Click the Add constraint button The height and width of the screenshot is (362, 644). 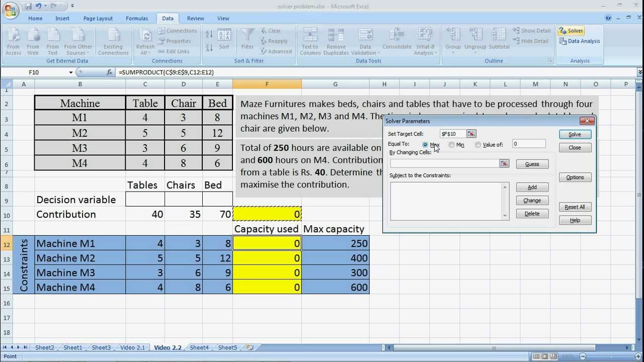(x=532, y=187)
